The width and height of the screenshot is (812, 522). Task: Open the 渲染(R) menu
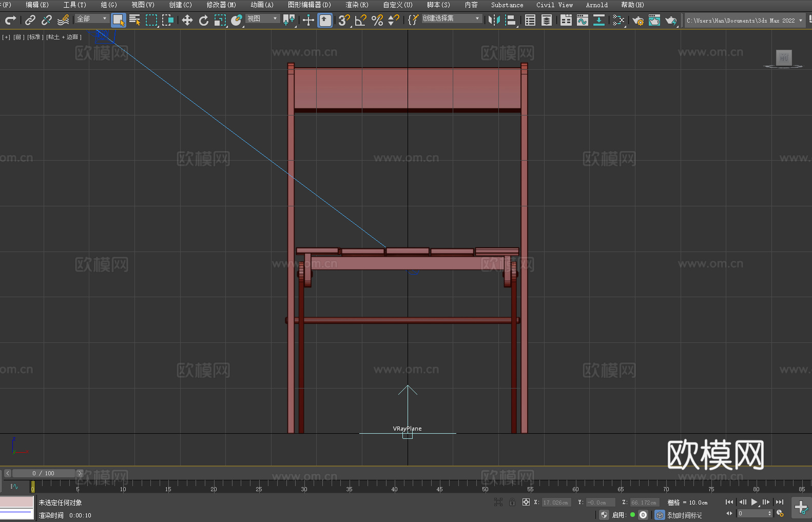tap(357, 5)
